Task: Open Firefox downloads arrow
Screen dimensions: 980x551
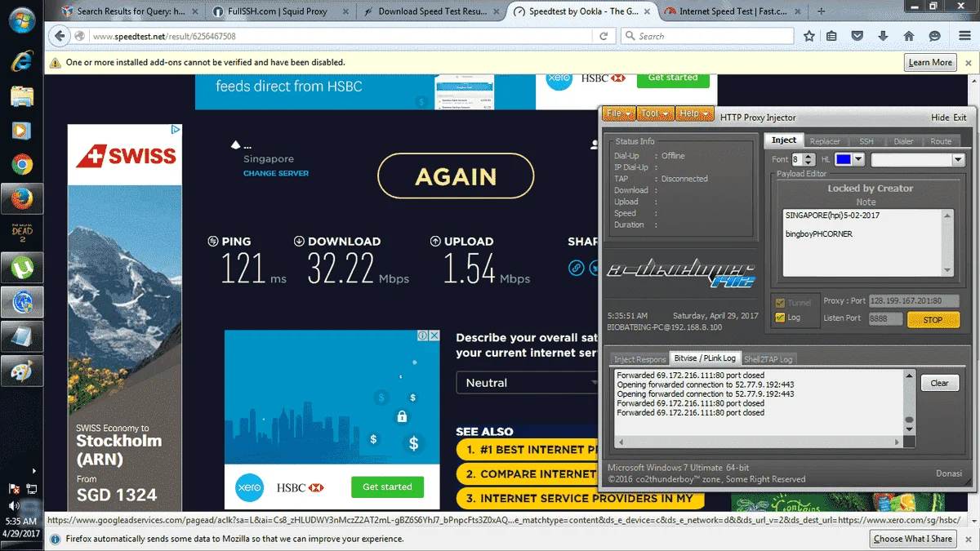Action: [x=883, y=36]
